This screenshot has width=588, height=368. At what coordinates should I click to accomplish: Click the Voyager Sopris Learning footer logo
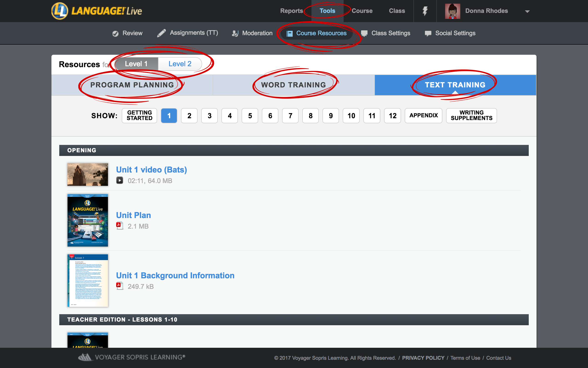[131, 357]
